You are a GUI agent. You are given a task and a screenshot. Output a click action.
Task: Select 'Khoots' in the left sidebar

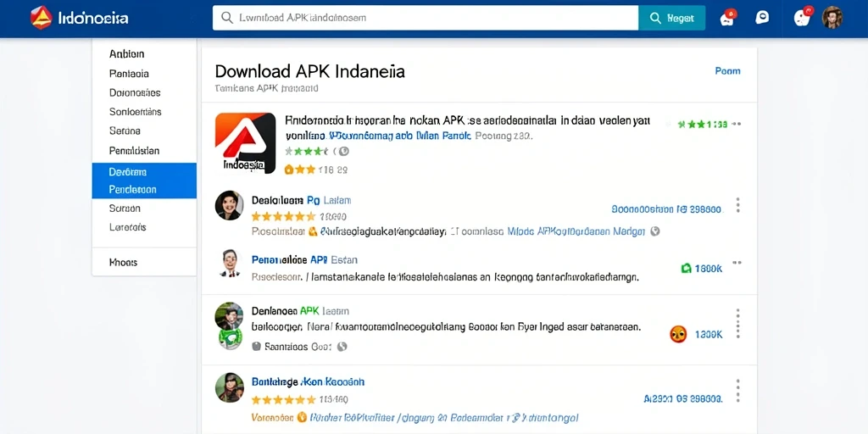124,263
